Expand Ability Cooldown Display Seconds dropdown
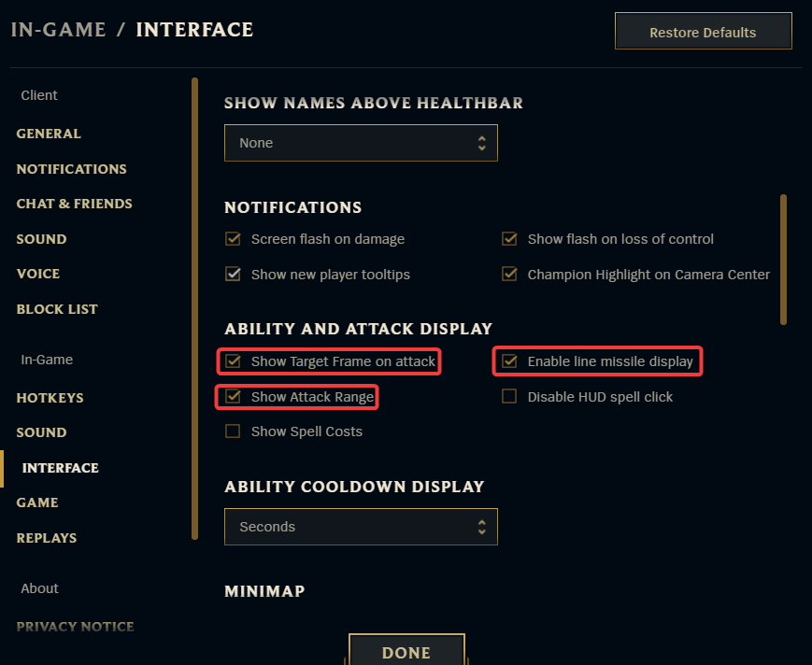This screenshot has width=812, height=665. (361, 527)
